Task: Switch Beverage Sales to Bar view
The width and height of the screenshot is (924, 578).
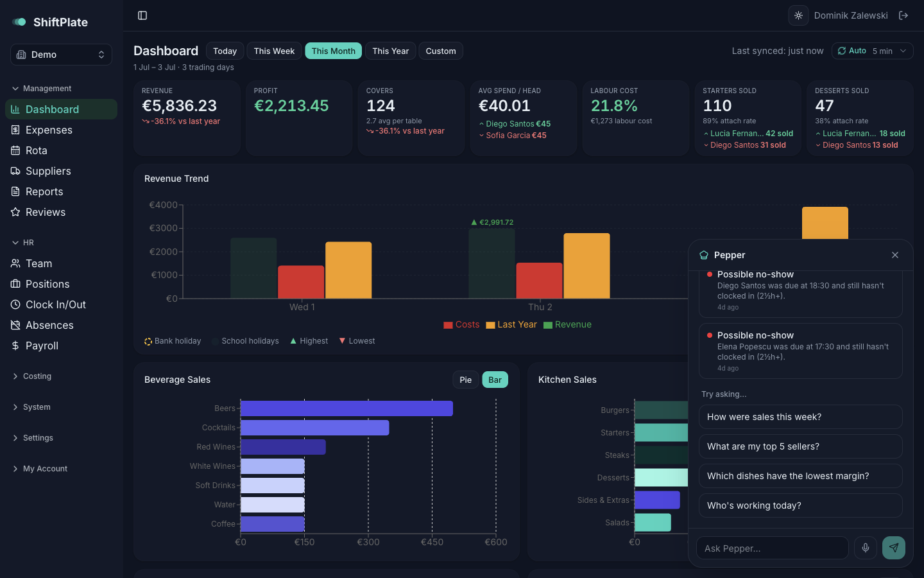Action: [x=495, y=380]
